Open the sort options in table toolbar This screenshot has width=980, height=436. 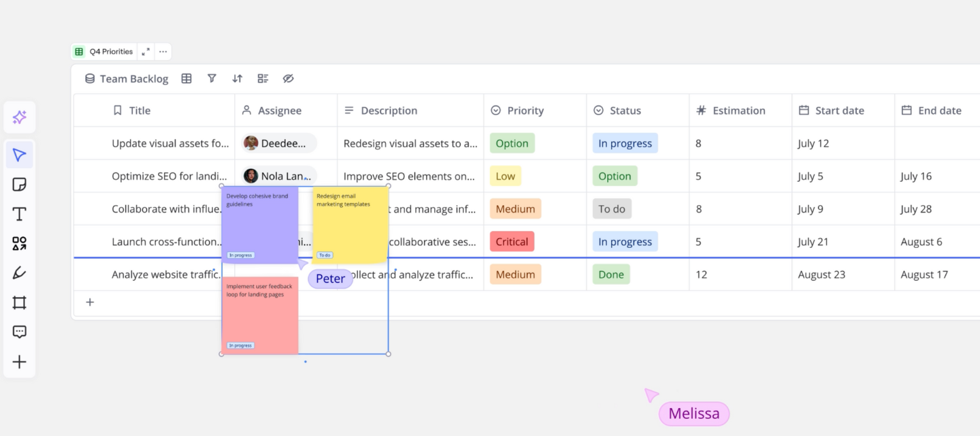click(x=237, y=79)
